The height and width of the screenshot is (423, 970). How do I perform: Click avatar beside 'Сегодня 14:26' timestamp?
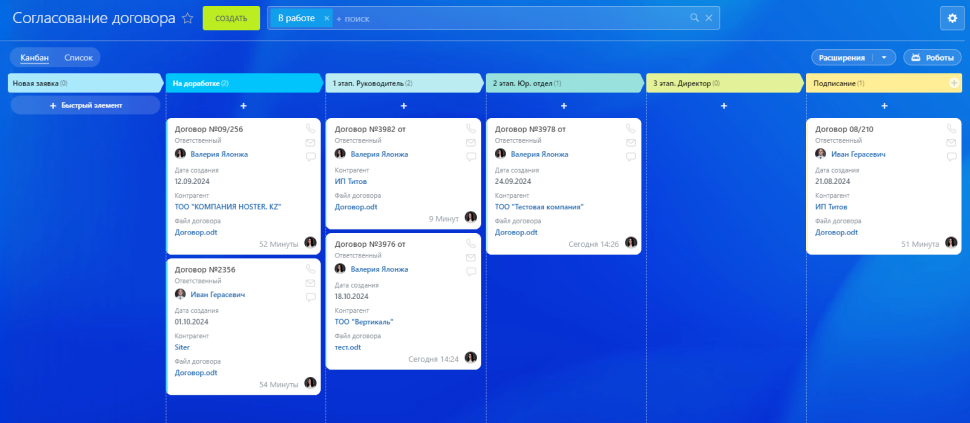631,242
